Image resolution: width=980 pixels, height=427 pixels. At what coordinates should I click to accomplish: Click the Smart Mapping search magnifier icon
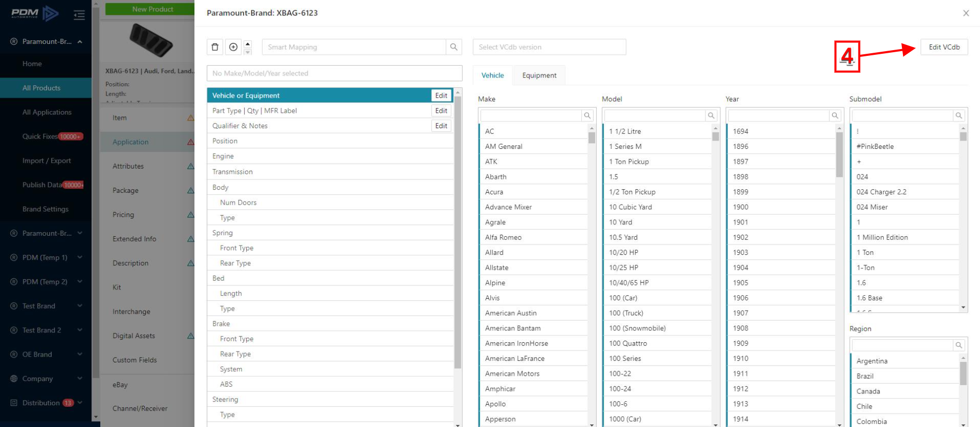pyautogui.click(x=454, y=47)
